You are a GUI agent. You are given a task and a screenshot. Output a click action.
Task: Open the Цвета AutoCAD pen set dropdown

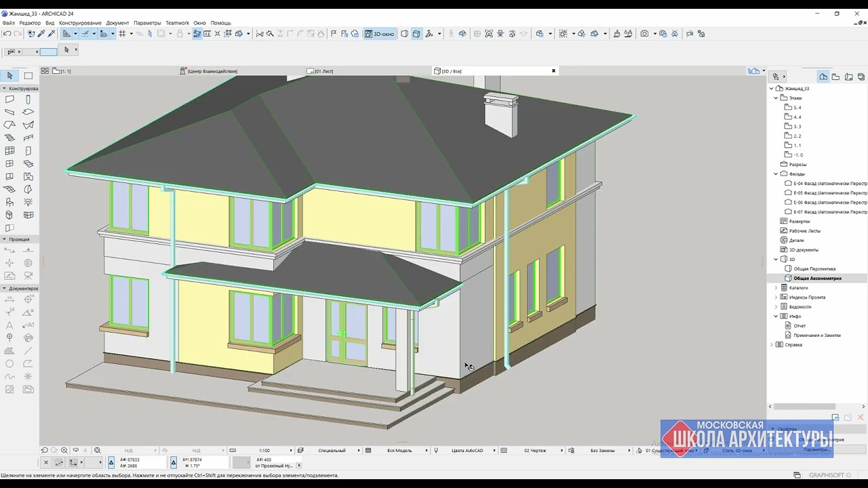click(x=467, y=450)
